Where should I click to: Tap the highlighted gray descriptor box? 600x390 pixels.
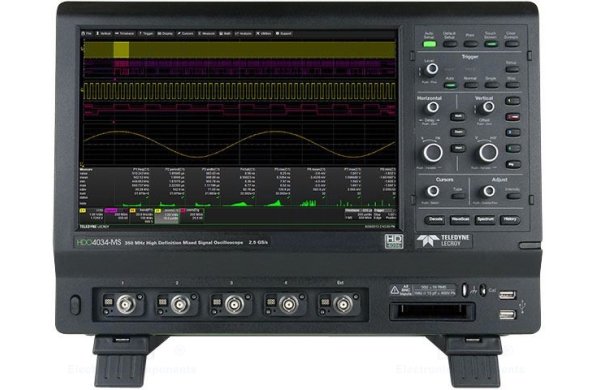167,215
